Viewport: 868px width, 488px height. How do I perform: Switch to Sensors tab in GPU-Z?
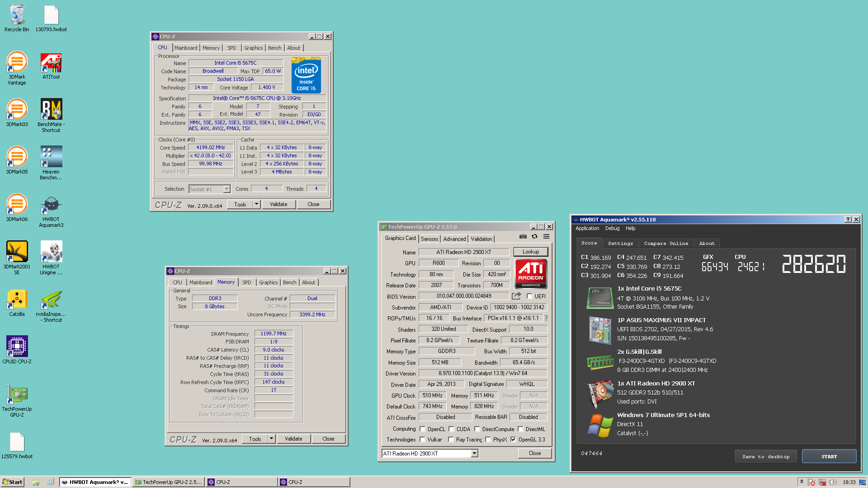click(x=429, y=239)
